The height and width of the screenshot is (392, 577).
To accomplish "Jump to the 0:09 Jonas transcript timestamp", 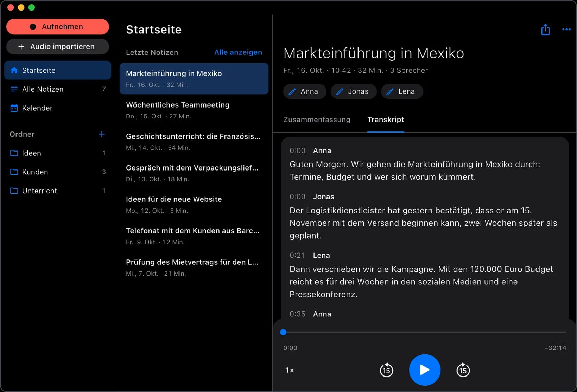I will pos(297,197).
